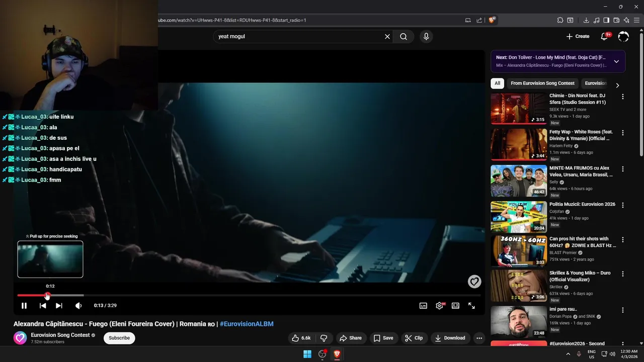The height and width of the screenshot is (362, 644).
Task: Open the video player settings gear
Action: pos(439,306)
